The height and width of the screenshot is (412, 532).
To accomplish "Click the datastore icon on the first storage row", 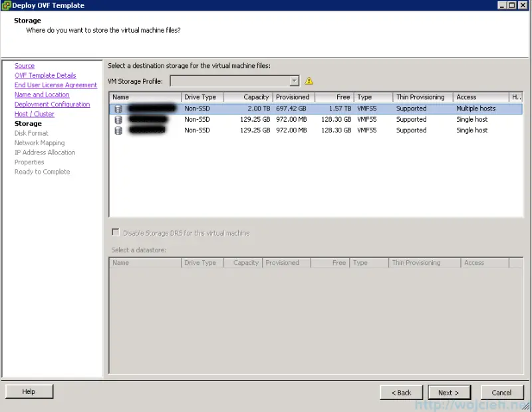I will 118,108.
